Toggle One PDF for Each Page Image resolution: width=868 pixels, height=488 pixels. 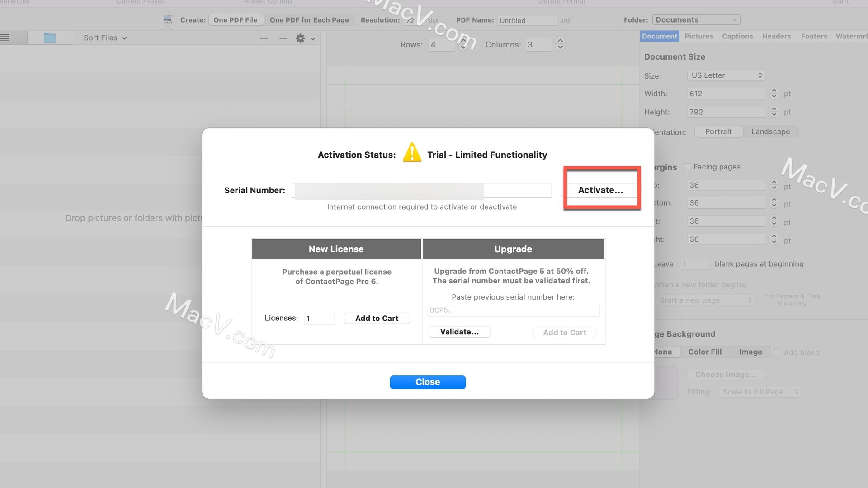pyautogui.click(x=309, y=20)
